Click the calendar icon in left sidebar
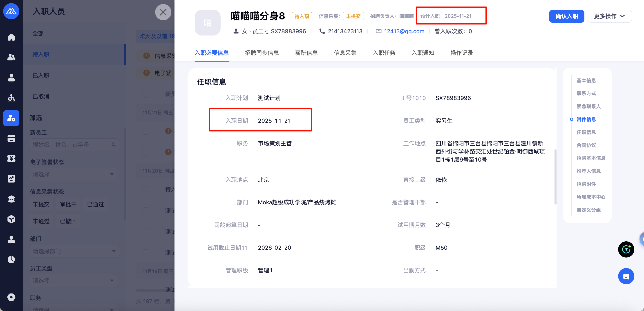Image resolution: width=644 pixels, height=311 pixels. 11,138
